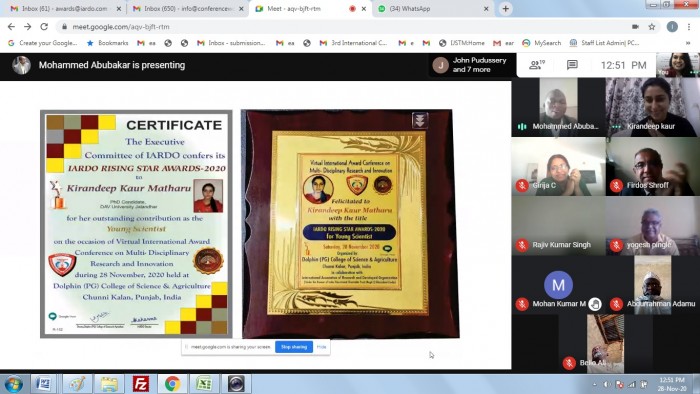Click the muted mic icon on Girija C's tile
This screenshot has height=394, width=700.
(522, 185)
